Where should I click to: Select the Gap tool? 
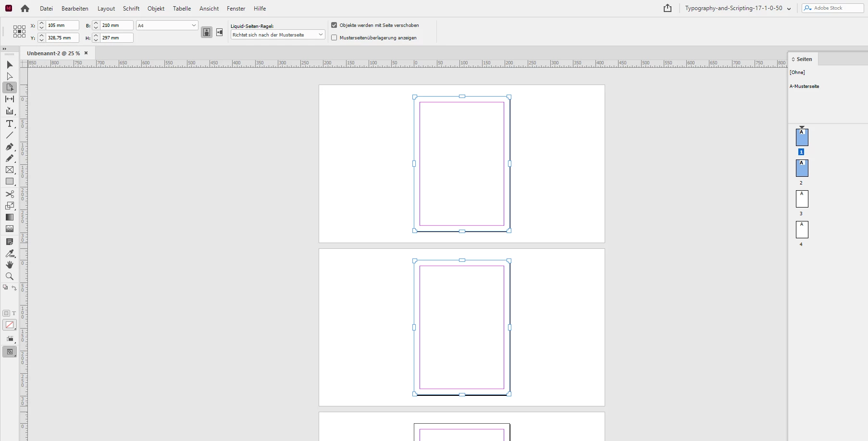[10, 99]
